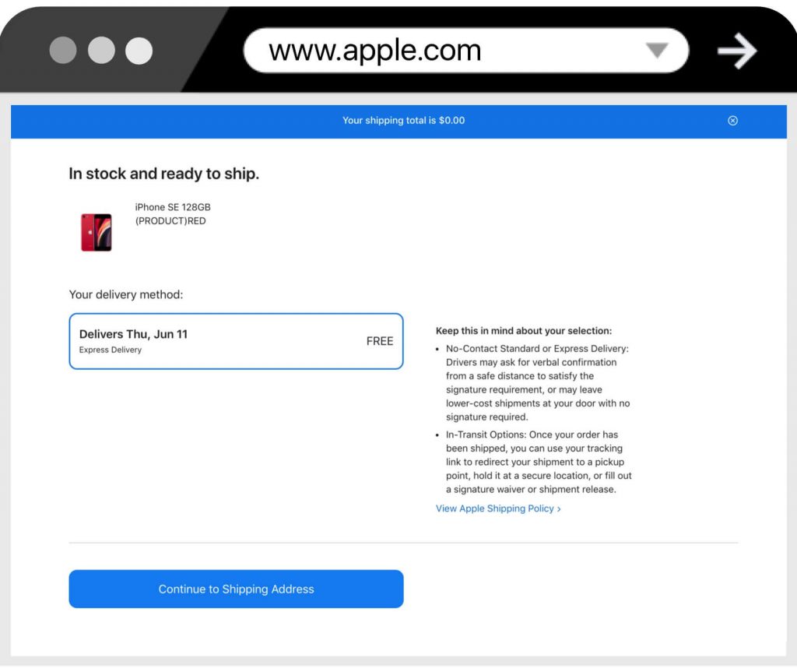Select the 'iPhone SE 128GB' product name text

[x=173, y=207]
